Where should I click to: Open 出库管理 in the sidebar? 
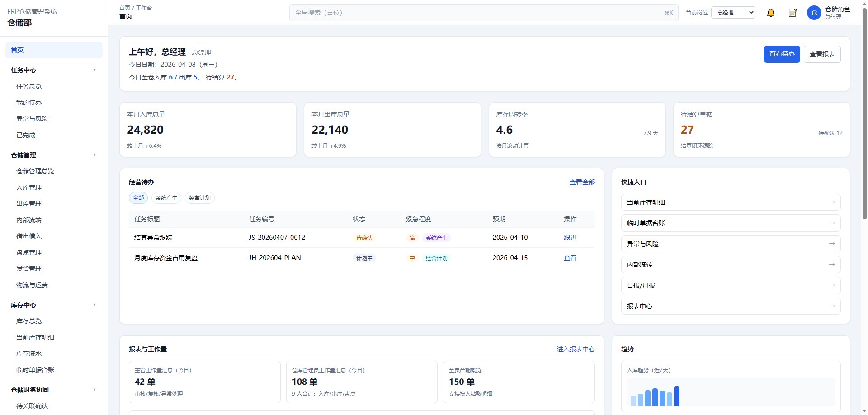click(x=54, y=204)
